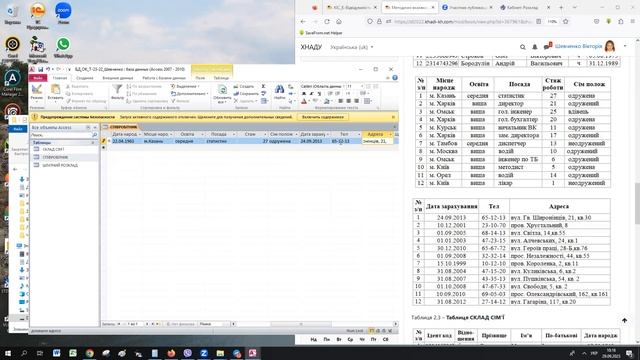Image resolution: width=640 pixels, height=360 pixels.
Task: Open Firefox from the Windows taskbar
Action: pyautogui.click(x=171, y=353)
